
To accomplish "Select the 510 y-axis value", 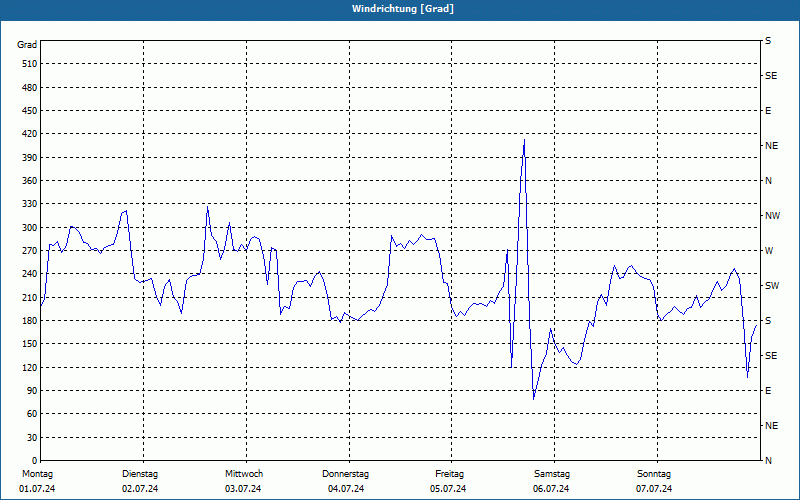I will click(30, 64).
